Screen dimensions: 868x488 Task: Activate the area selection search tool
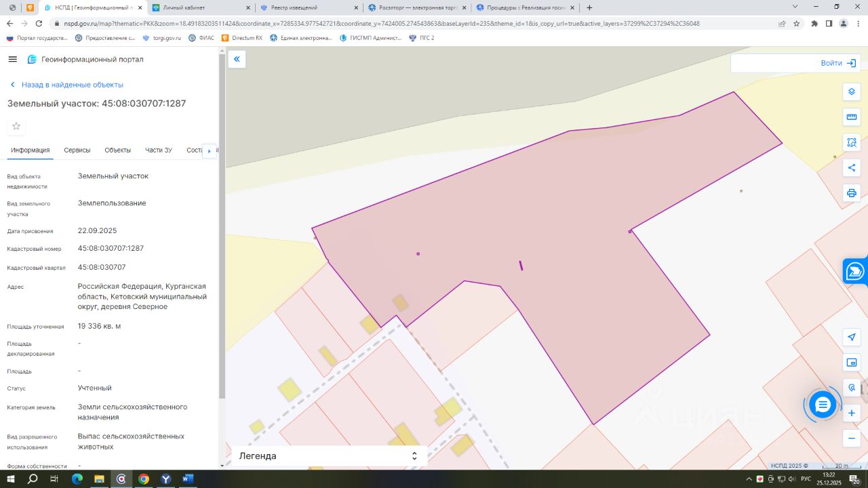coord(852,142)
